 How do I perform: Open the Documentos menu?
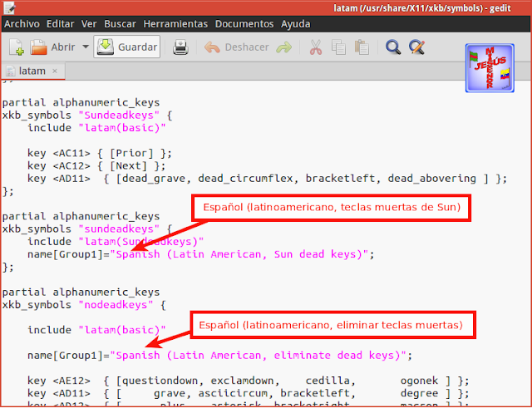[244, 24]
